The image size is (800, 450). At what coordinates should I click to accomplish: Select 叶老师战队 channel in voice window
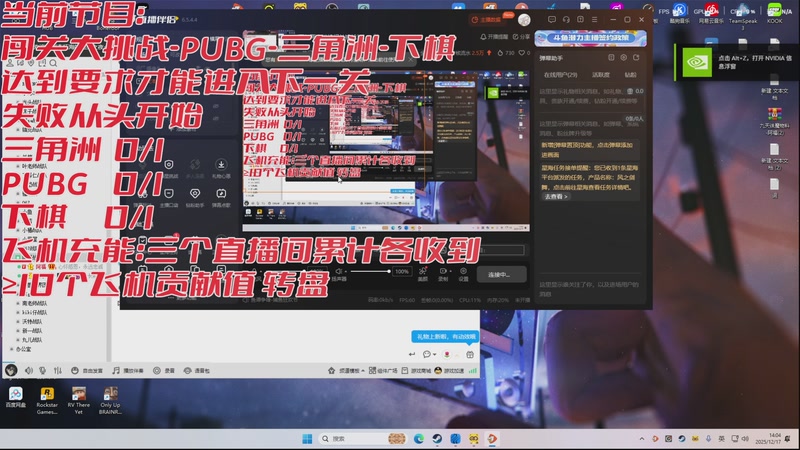coord(35,166)
